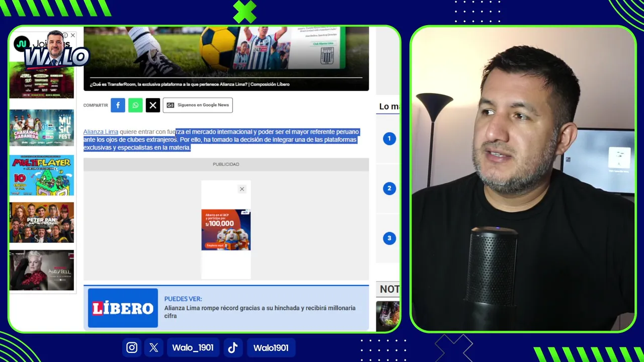This screenshot has width=644, height=362.
Task: Click the Walo_1901 handle text
Action: [x=193, y=348]
